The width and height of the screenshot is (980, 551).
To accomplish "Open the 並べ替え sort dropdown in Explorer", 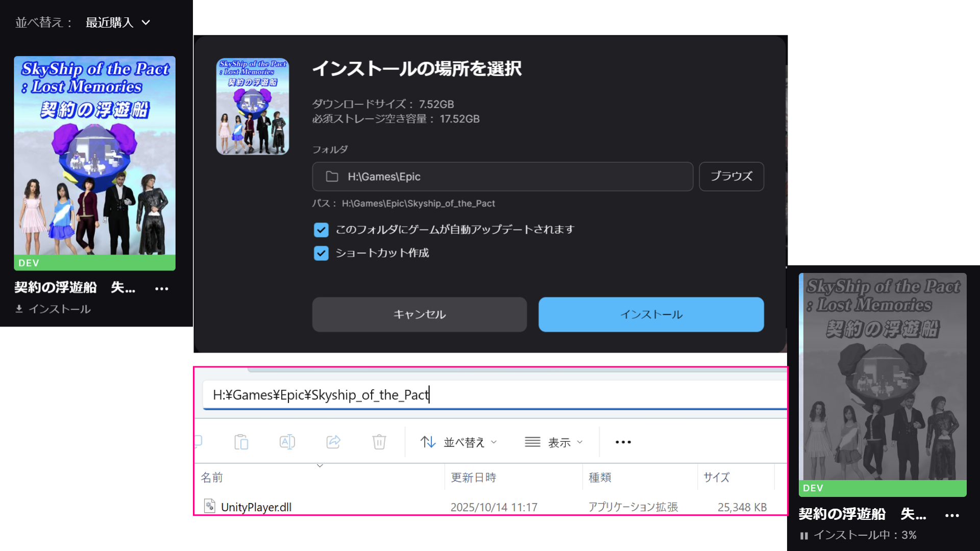I will point(458,442).
